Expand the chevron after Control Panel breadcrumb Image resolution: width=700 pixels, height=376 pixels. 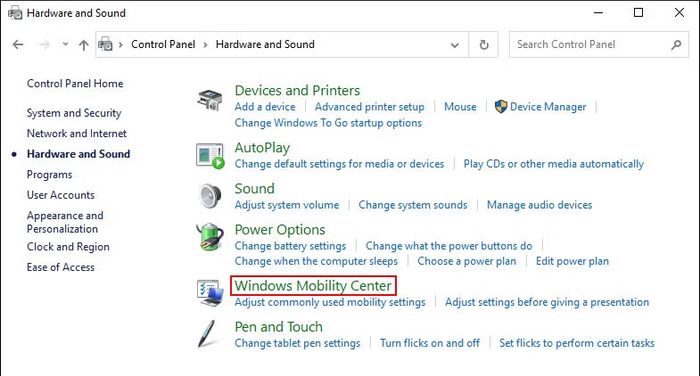pos(205,45)
